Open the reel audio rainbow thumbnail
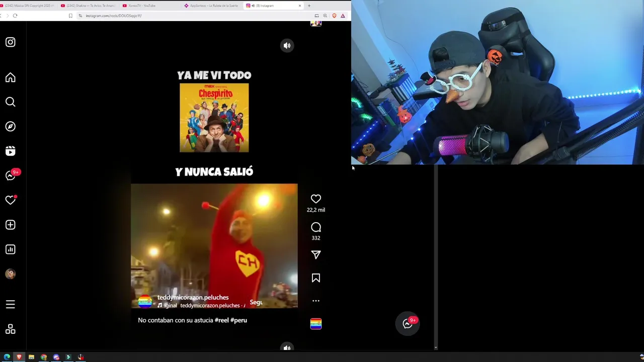Screen dimensions: 644x362 coord(316,324)
